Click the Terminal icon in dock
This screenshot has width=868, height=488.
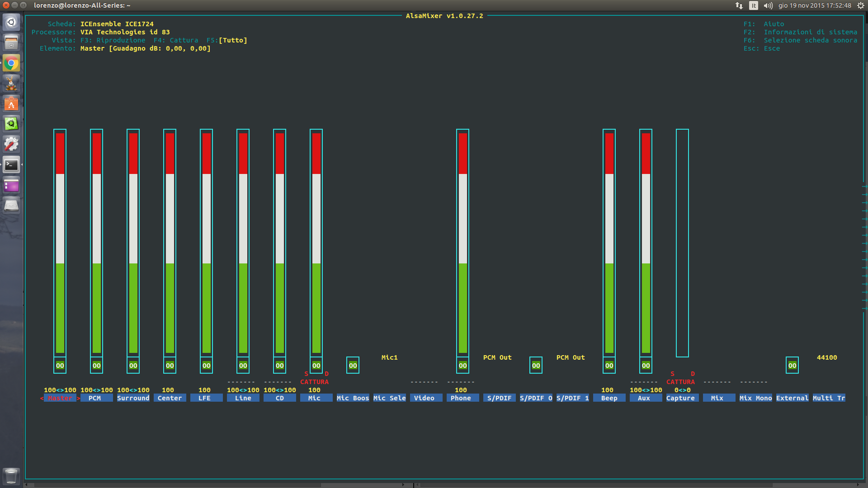coord(11,165)
